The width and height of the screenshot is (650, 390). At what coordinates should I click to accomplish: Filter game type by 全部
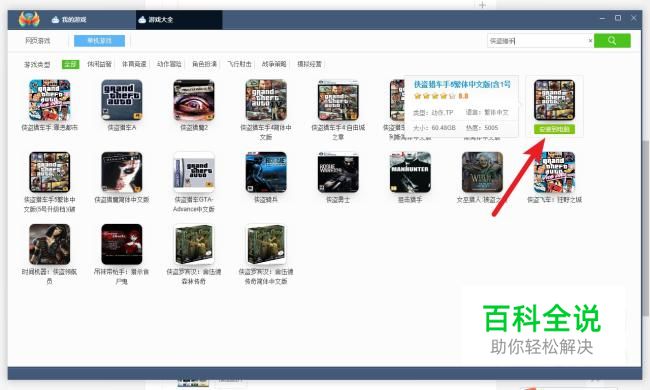point(70,64)
